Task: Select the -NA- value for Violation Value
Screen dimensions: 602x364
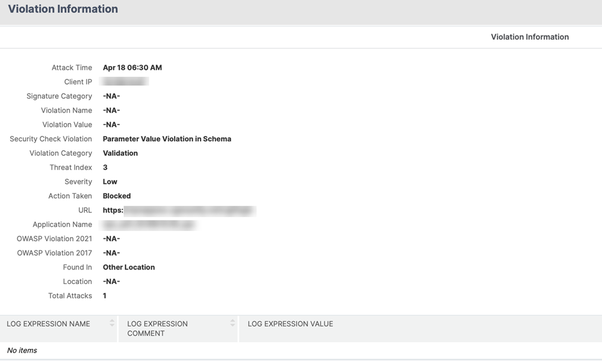Action: [111, 125]
